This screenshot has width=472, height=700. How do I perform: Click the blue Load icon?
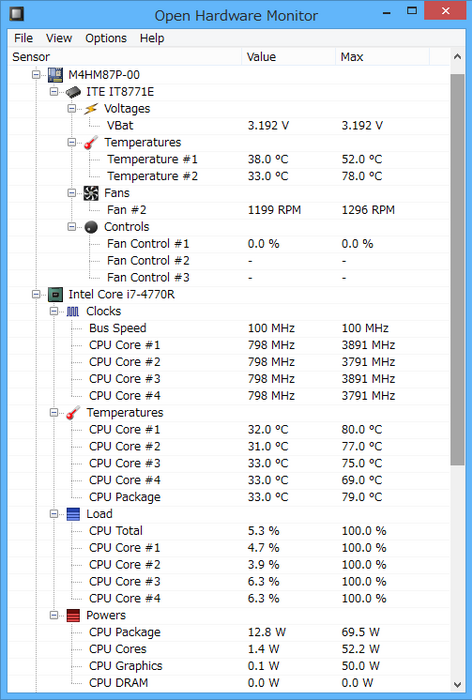pyautogui.click(x=73, y=514)
